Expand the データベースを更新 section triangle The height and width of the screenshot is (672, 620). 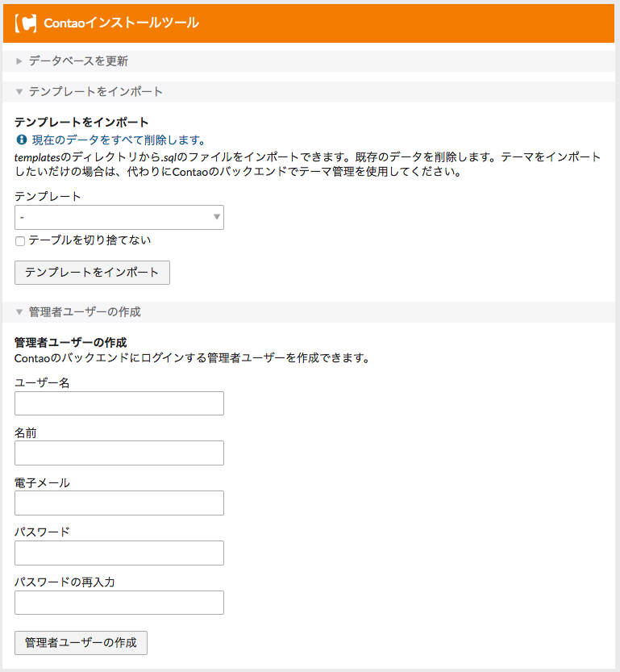click(x=19, y=61)
